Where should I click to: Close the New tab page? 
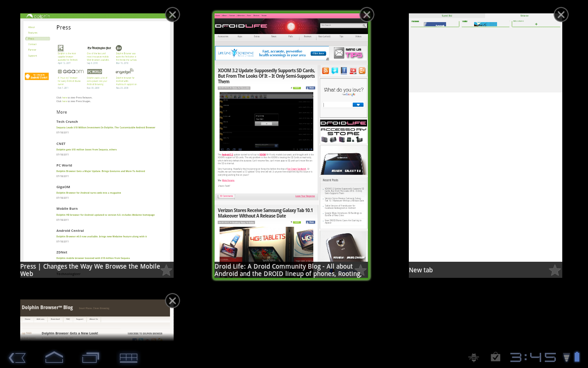(561, 15)
